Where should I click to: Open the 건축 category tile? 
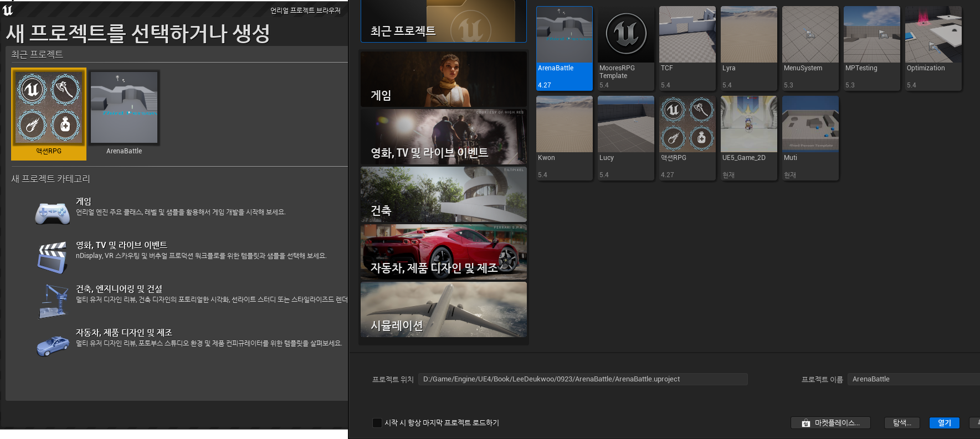443,194
